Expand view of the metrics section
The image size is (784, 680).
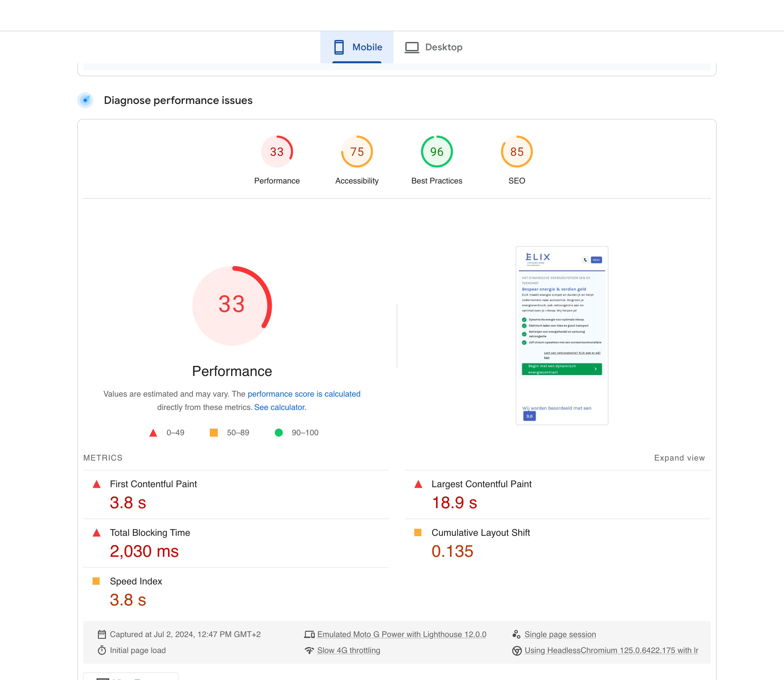679,458
